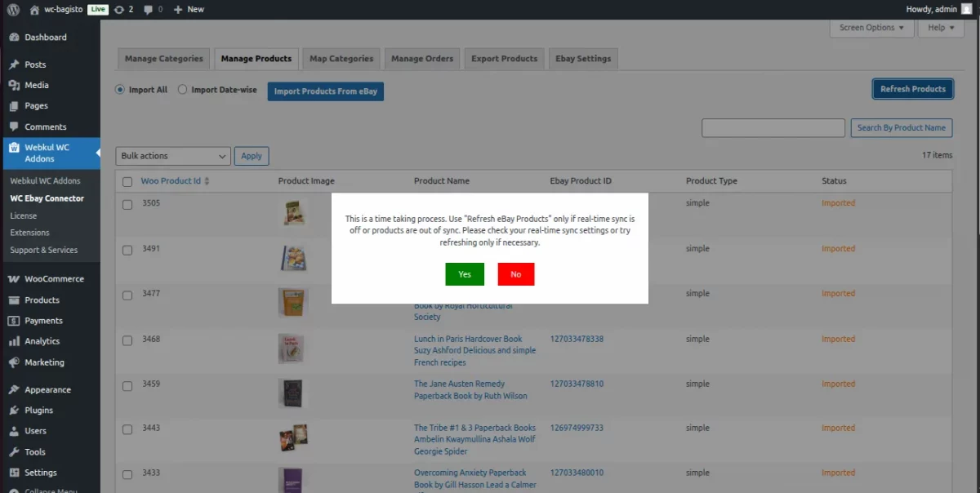Click the Analytics bar chart icon
The height and width of the screenshot is (493, 980).
[x=14, y=341]
